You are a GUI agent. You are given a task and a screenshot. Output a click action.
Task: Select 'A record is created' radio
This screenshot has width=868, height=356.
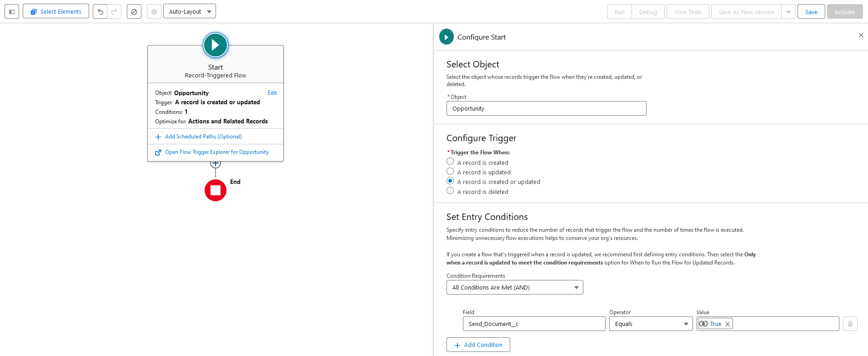(450, 162)
